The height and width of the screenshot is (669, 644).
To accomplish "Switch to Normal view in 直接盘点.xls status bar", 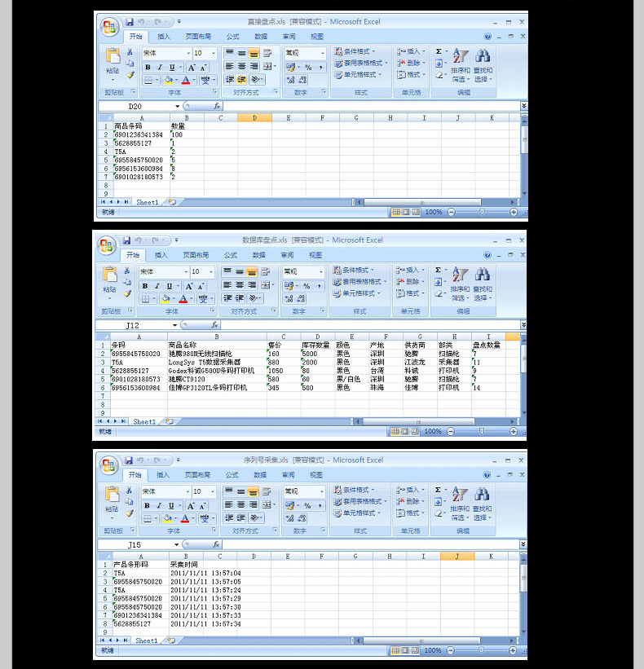I will (x=396, y=212).
